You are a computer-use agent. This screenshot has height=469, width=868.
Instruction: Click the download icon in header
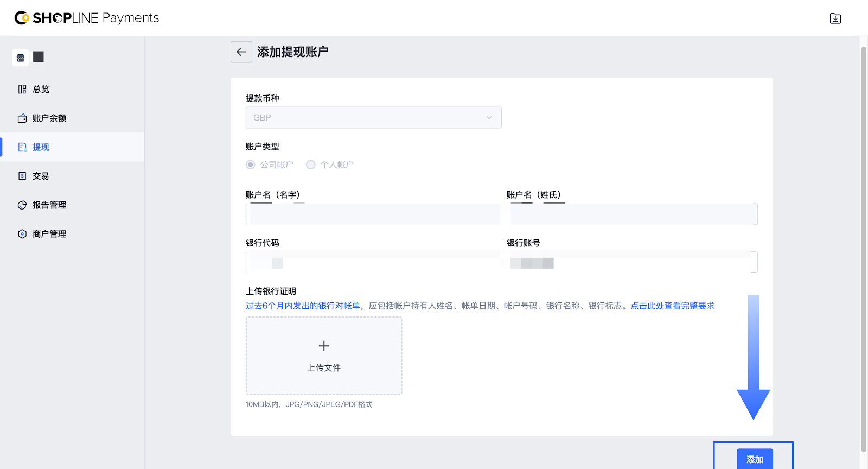[x=835, y=18]
